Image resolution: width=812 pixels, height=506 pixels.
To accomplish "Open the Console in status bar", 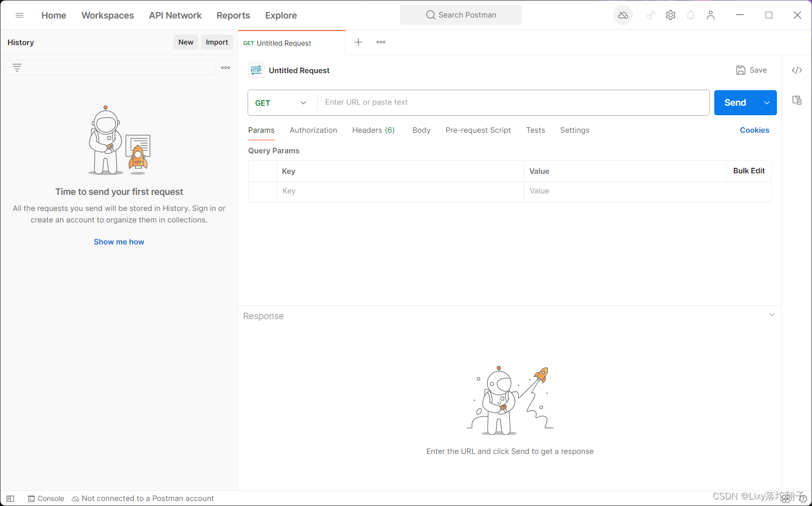I will (46, 498).
